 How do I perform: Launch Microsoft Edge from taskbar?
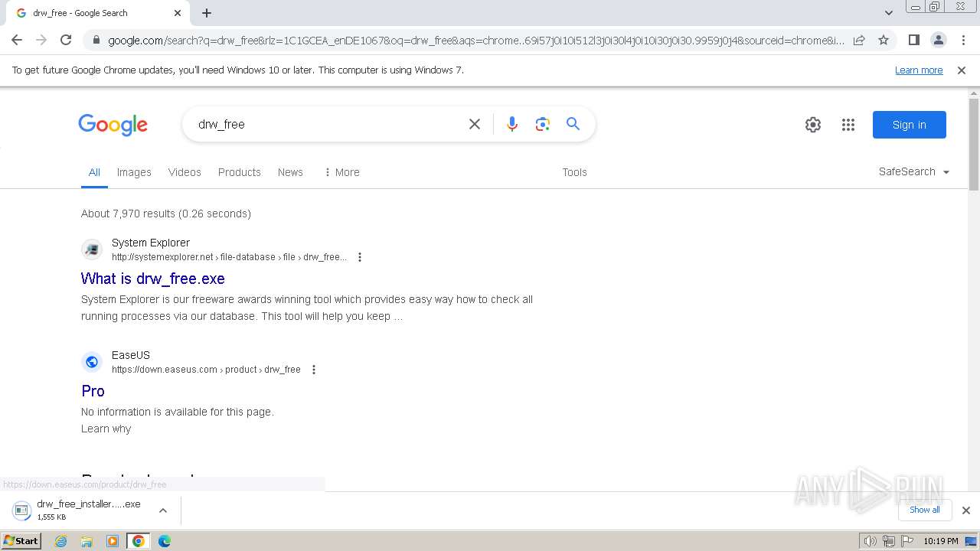pyautogui.click(x=165, y=541)
